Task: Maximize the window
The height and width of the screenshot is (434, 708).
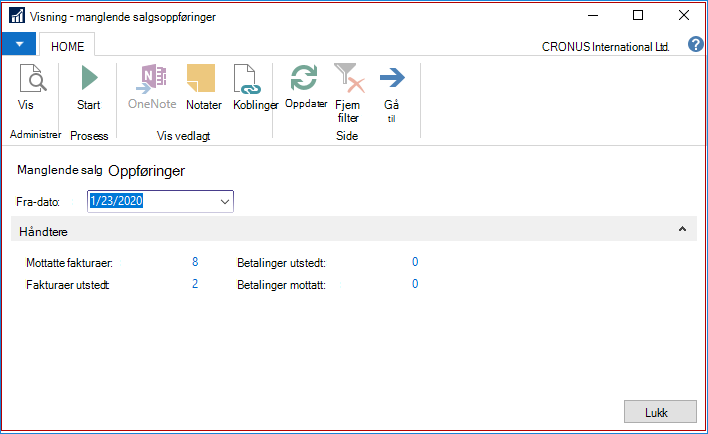Action: point(638,16)
